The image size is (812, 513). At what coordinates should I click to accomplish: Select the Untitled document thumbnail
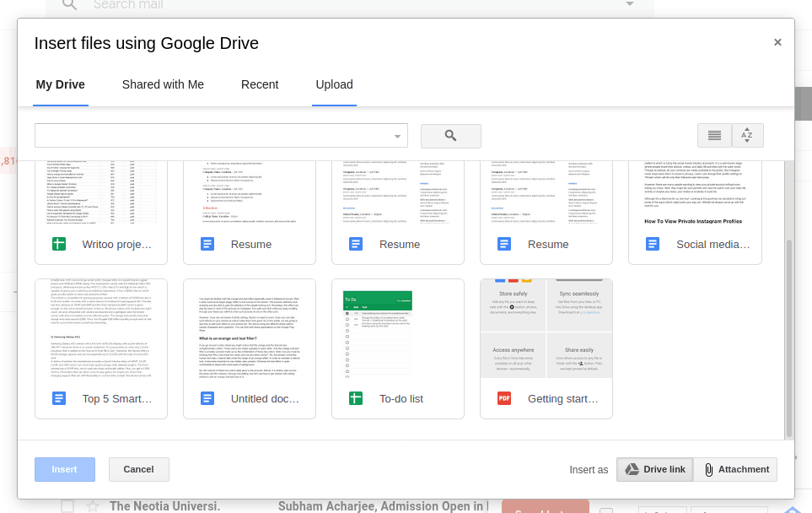(250, 329)
